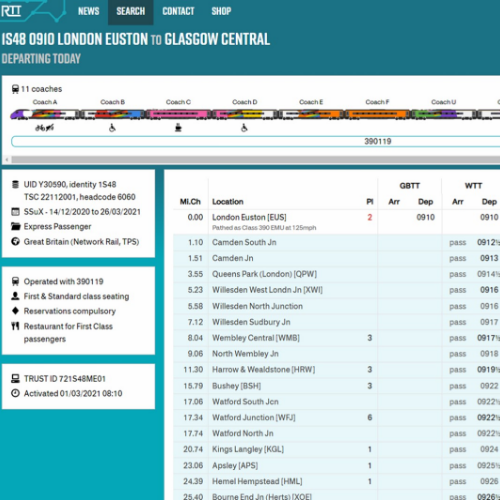Select the Coach E carriage image

click(311, 114)
